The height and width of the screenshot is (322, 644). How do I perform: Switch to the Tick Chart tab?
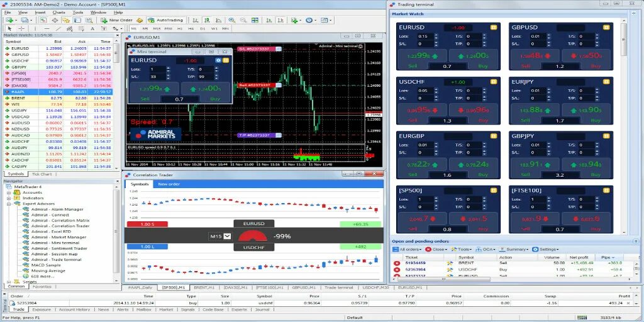(42, 174)
